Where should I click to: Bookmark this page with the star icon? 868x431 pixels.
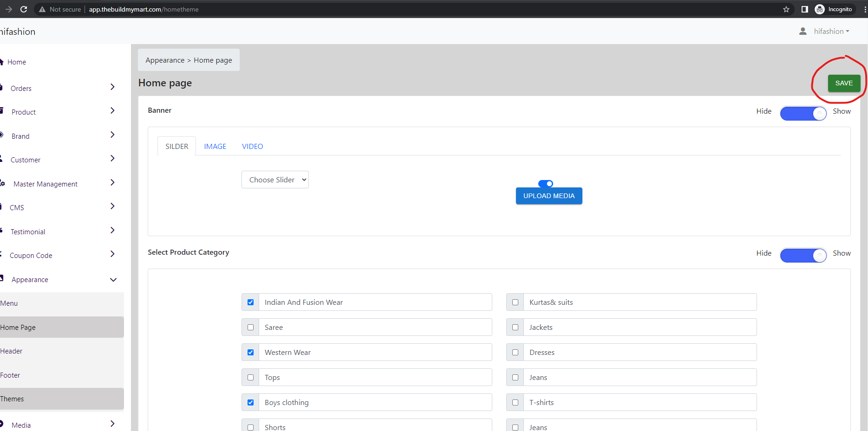(x=786, y=9)
